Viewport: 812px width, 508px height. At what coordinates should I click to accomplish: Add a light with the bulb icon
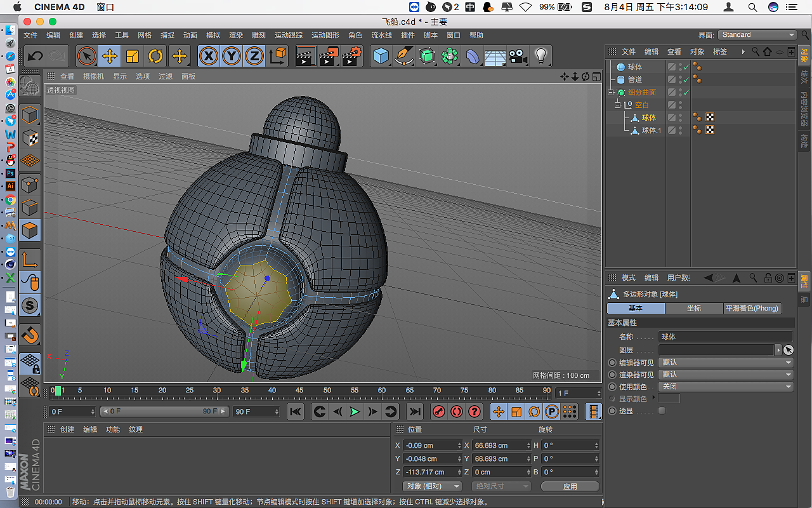[x=541, y=56]
